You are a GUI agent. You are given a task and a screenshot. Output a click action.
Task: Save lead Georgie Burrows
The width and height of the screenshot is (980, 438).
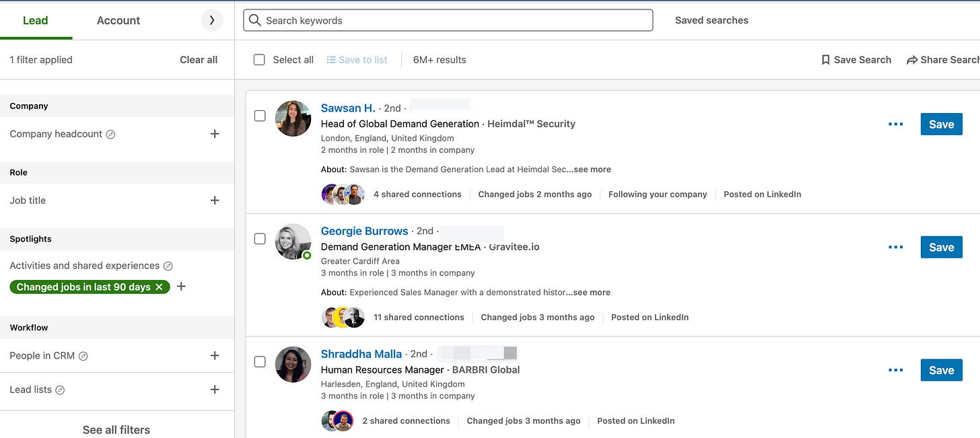[942, 247]
